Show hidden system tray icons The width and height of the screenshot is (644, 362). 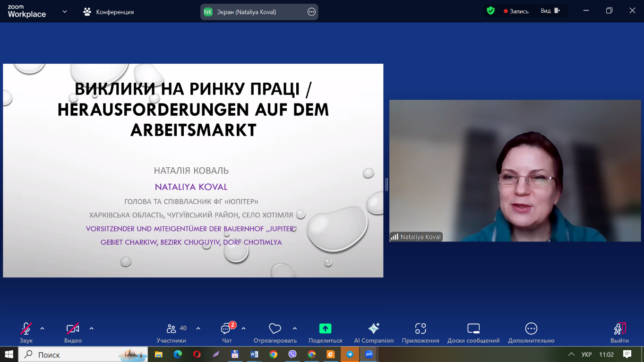(571, 354)
